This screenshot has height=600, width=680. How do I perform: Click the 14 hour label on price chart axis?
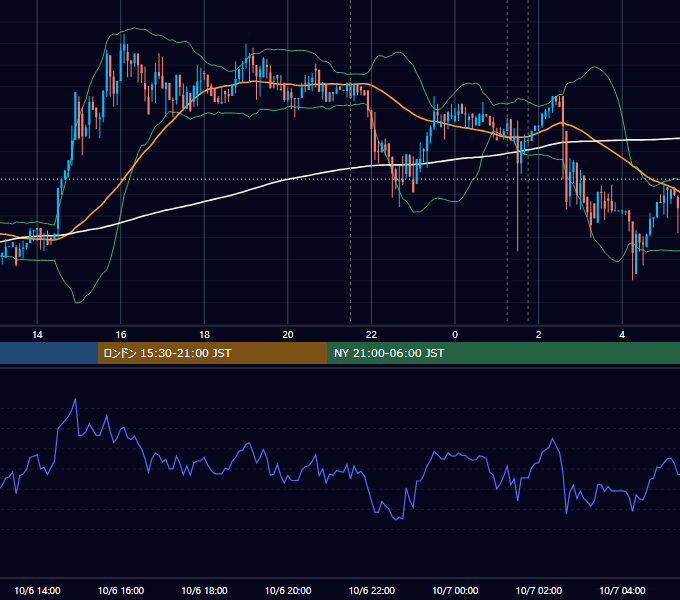(37, 335)
